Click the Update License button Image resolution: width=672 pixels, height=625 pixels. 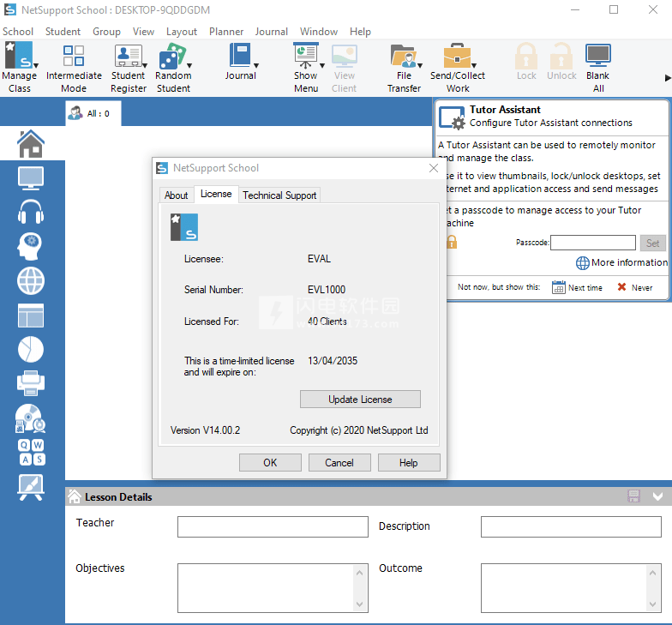pyautogui.click(x=360, y=400)
